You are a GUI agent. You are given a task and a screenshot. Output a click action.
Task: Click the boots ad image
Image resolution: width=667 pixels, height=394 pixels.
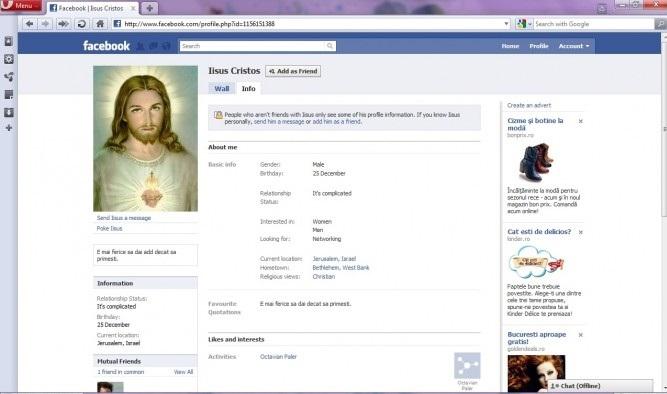coord(535,163)
